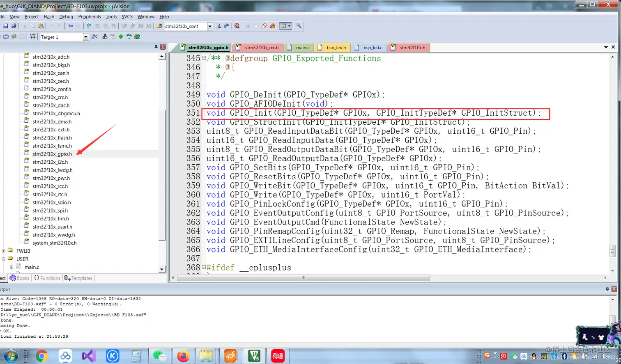Image resolution: width=621 pixels, height=364 pixels.
Task: Pin the Build Output panel
Action: pyautogui.click(x=607, y=289)
